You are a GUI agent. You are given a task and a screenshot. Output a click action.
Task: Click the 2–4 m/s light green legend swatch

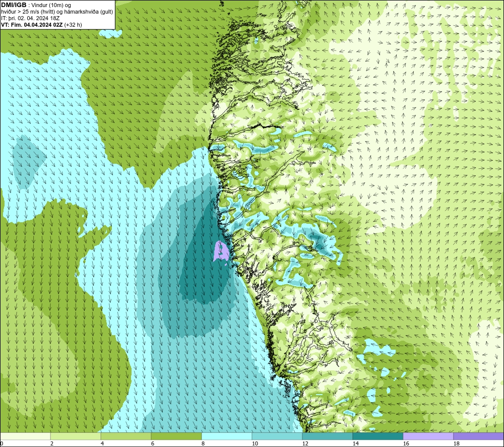(x=76, y=436)
